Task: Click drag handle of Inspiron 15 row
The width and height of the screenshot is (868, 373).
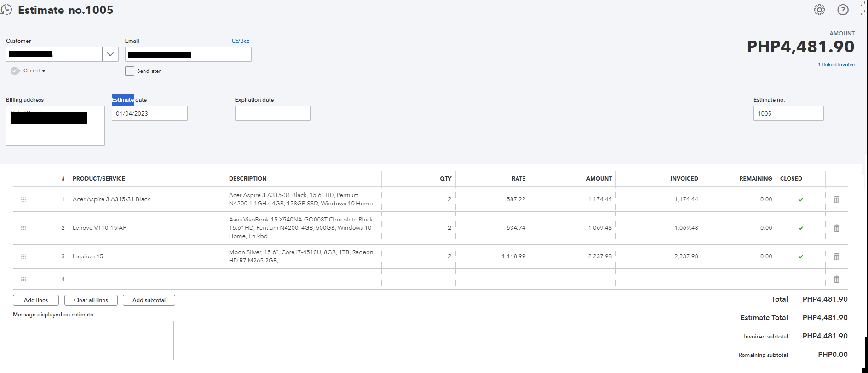Action: [23, 256]
